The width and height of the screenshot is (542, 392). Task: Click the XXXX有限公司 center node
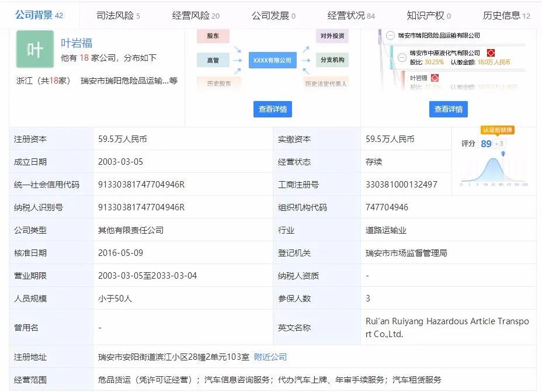(272, 60)
